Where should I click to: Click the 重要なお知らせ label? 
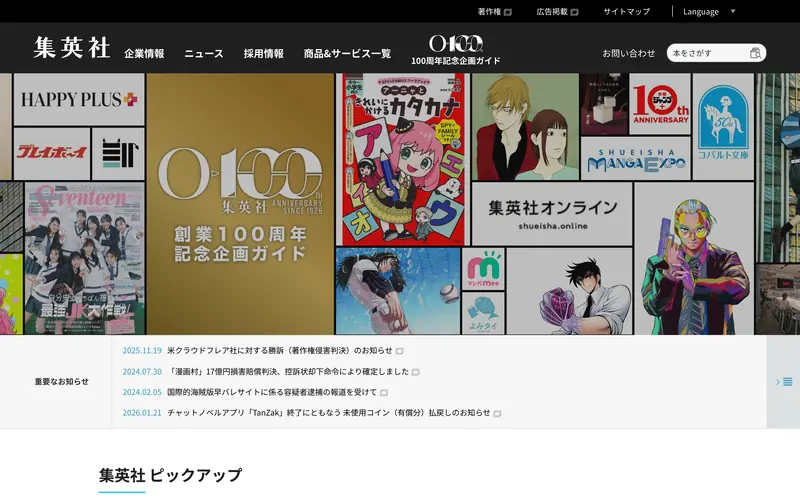click(x=61, y=382)
